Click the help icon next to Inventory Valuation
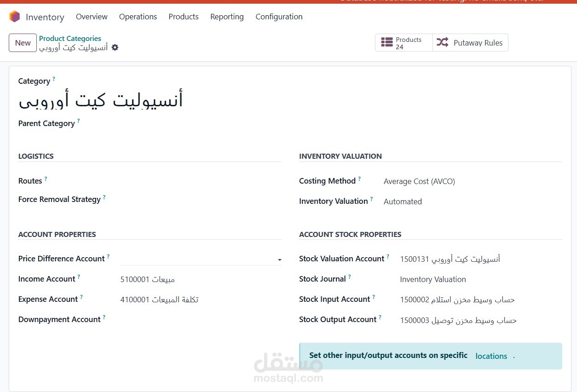Viewport: 577px width, 392px height. pyautogui.click(x=371, y=198)
